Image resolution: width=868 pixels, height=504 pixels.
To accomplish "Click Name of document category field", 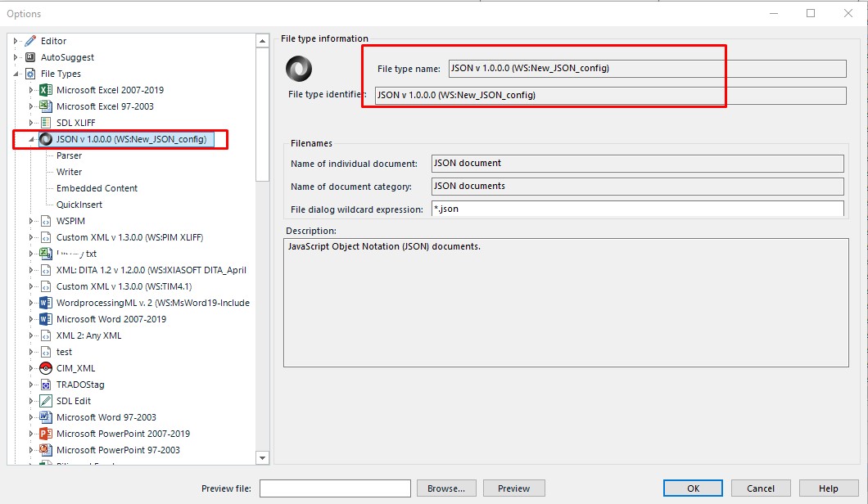I will (x=638, y=187).
